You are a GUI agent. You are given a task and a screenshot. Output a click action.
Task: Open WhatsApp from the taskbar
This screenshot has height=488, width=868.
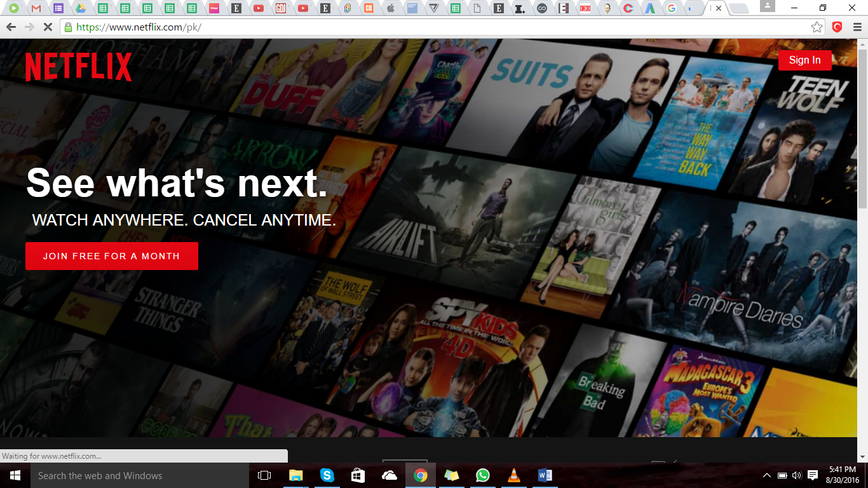(483, 475)
